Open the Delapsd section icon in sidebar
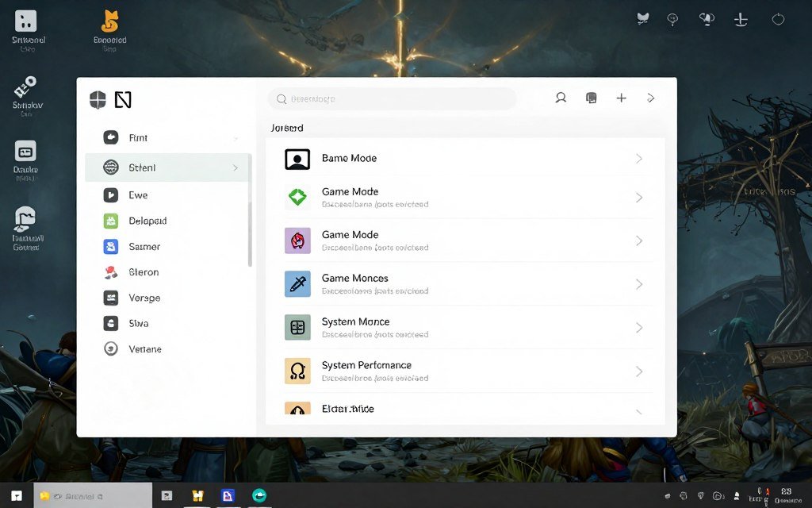The height and width of the screenshot is (508, 812). click(112, 221)
